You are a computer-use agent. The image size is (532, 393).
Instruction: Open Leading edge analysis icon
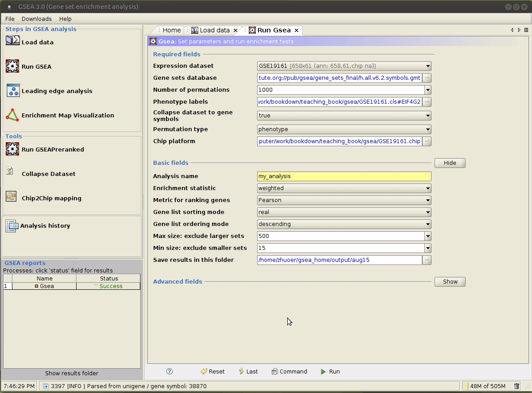13,90
